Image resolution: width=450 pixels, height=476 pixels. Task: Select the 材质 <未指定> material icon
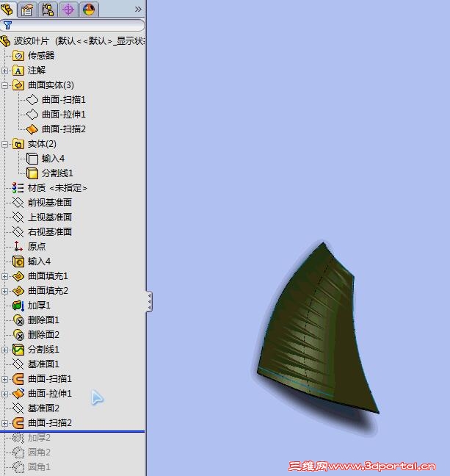[x=18, y=188]
